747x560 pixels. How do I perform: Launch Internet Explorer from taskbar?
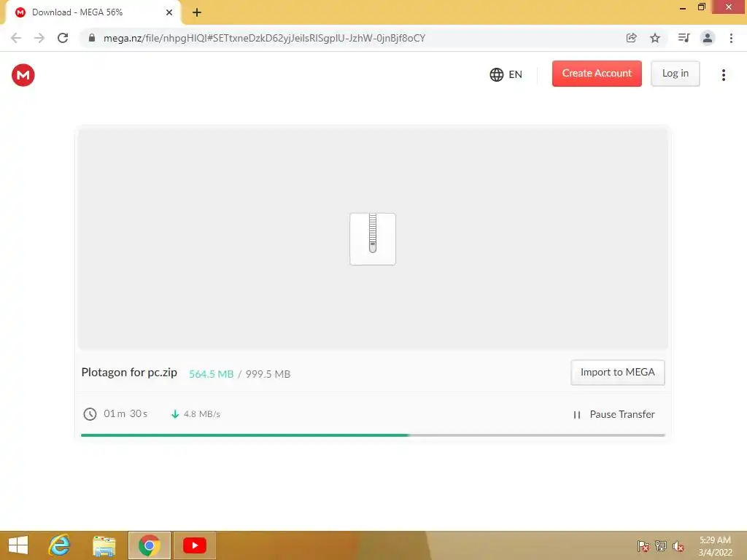click(60, 545)
